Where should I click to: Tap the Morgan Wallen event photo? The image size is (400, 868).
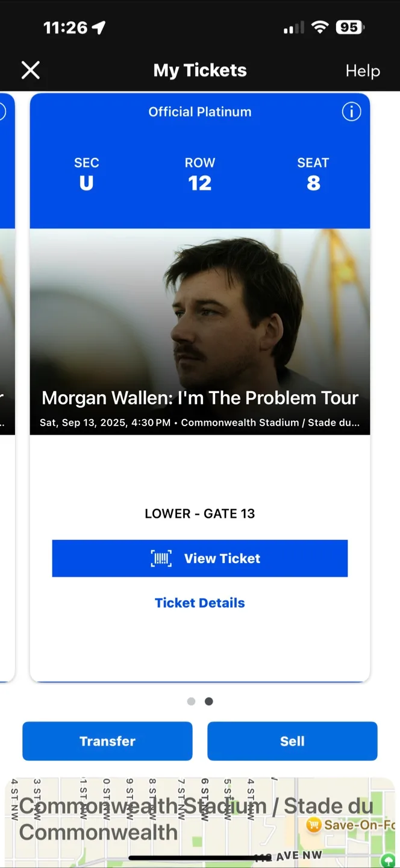point(200,332)
